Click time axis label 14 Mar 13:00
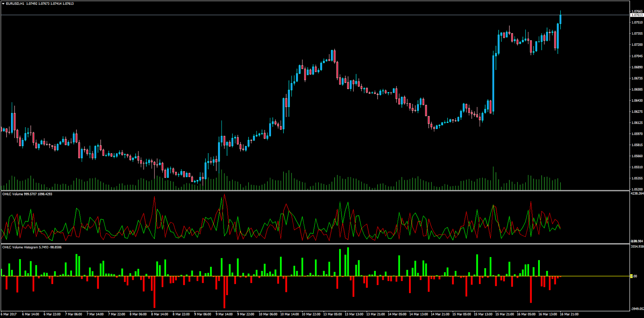Viewport: 644px width, 318px height. click(x=419, y=314)
